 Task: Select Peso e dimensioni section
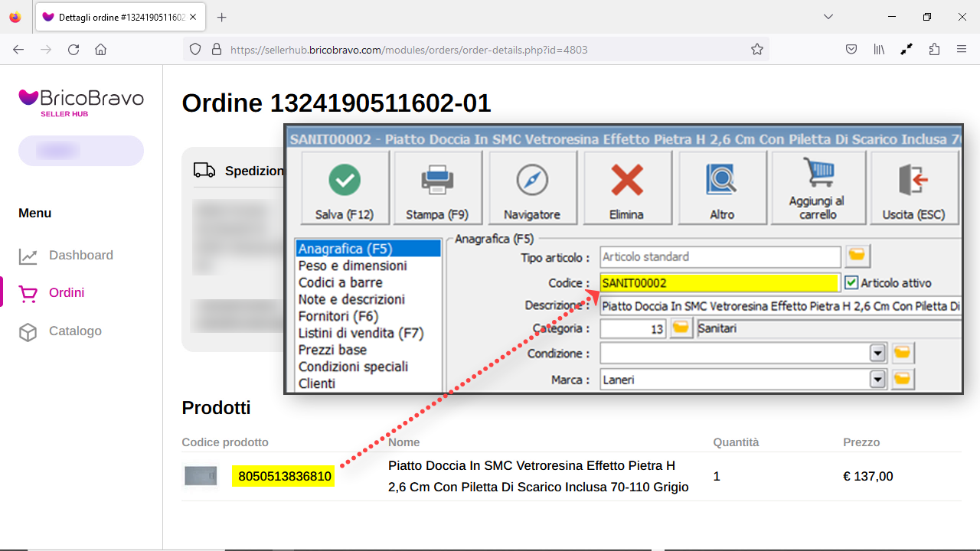click(368, 266)
